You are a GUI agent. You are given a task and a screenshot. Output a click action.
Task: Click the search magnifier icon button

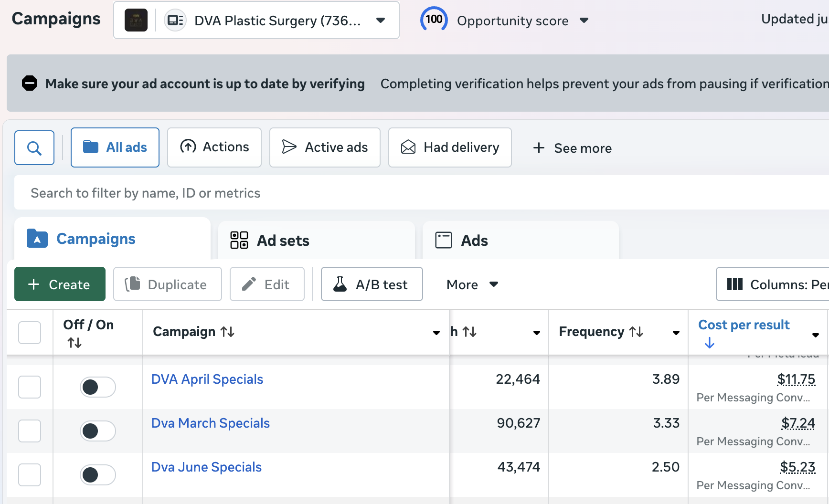[34, 148]
